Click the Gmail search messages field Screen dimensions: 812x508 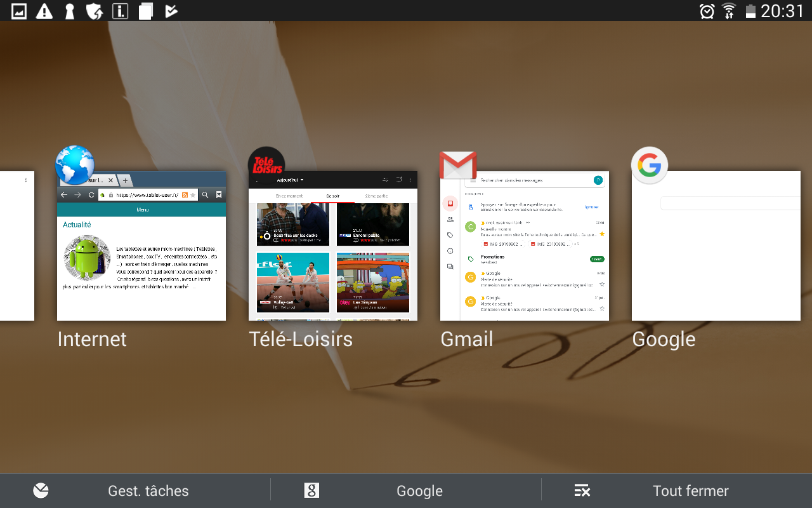tap(534, 180)
